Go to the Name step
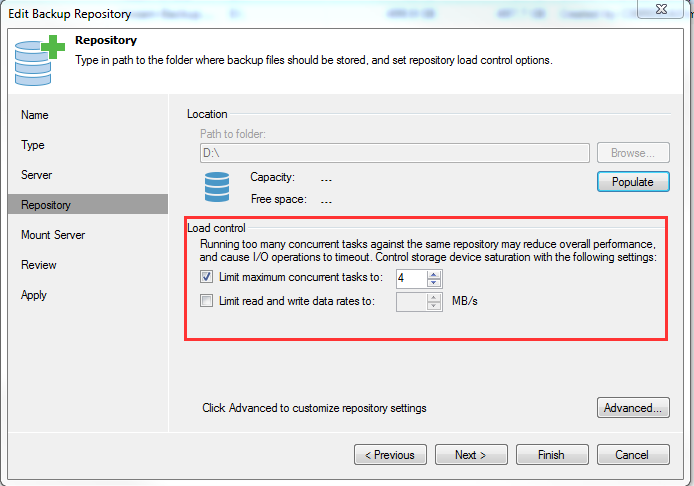Screen dimensions: 694x486 pos(35,115)
